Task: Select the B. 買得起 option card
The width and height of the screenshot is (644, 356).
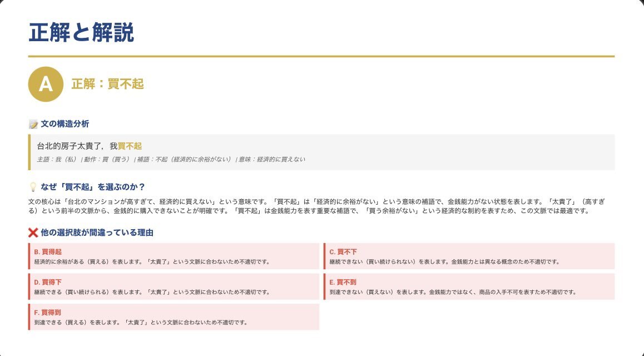Action: click(174, 256)
